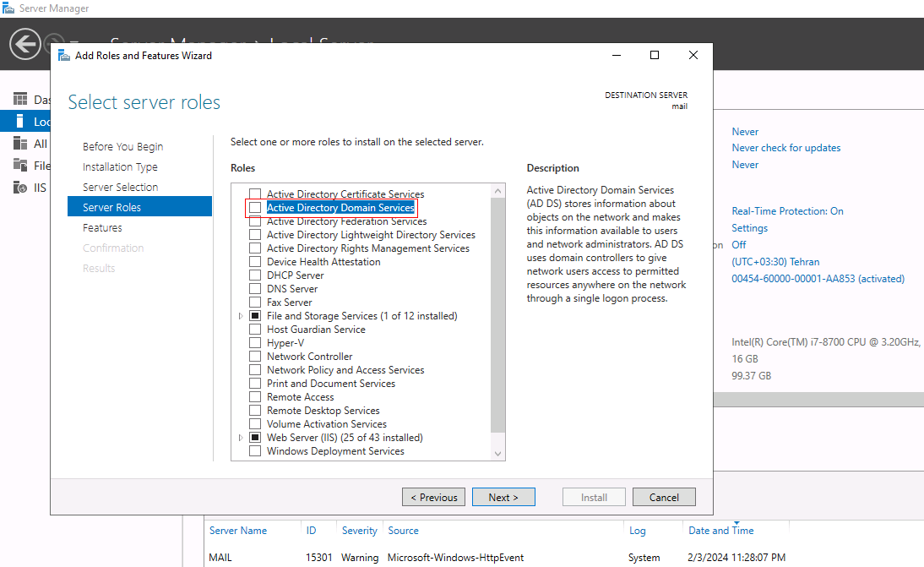Expand File and Storage Services node
Screen dimensions: 924x567
tap(241, 316)
